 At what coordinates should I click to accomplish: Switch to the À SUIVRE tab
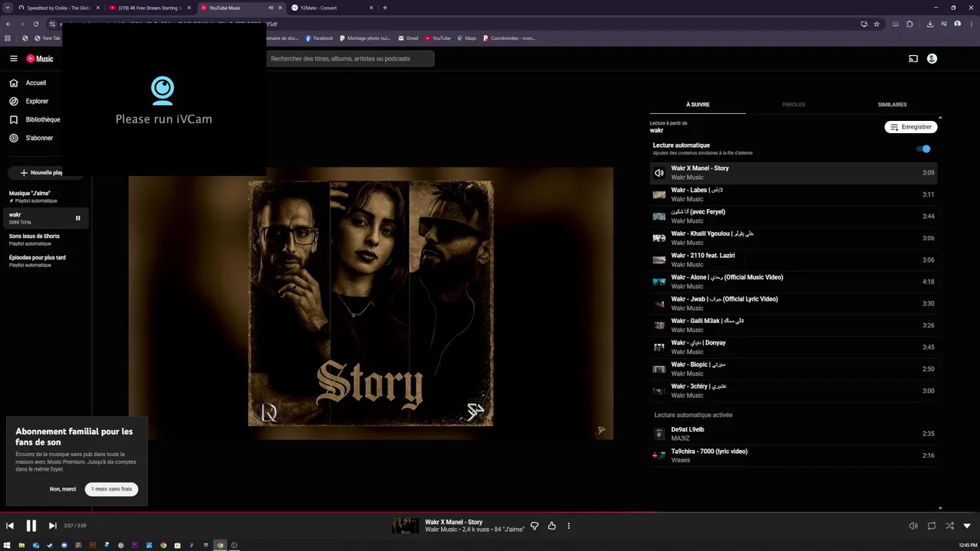point(697,104)
